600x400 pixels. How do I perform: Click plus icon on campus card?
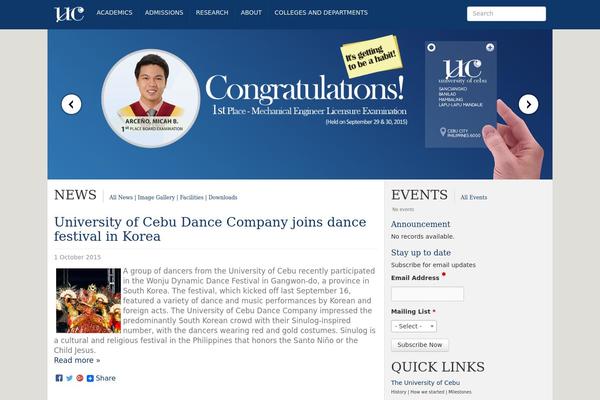click(490, 47)
